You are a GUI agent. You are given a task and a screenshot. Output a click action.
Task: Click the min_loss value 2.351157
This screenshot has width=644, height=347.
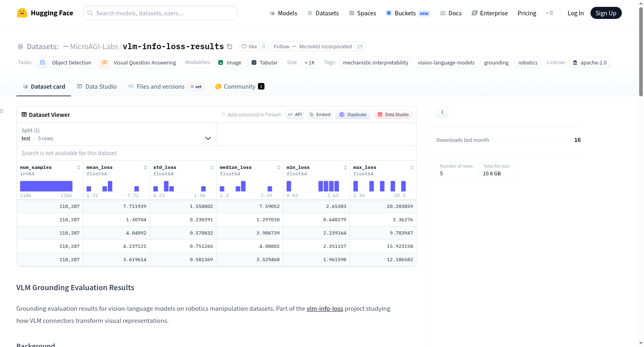coord(334,246)
